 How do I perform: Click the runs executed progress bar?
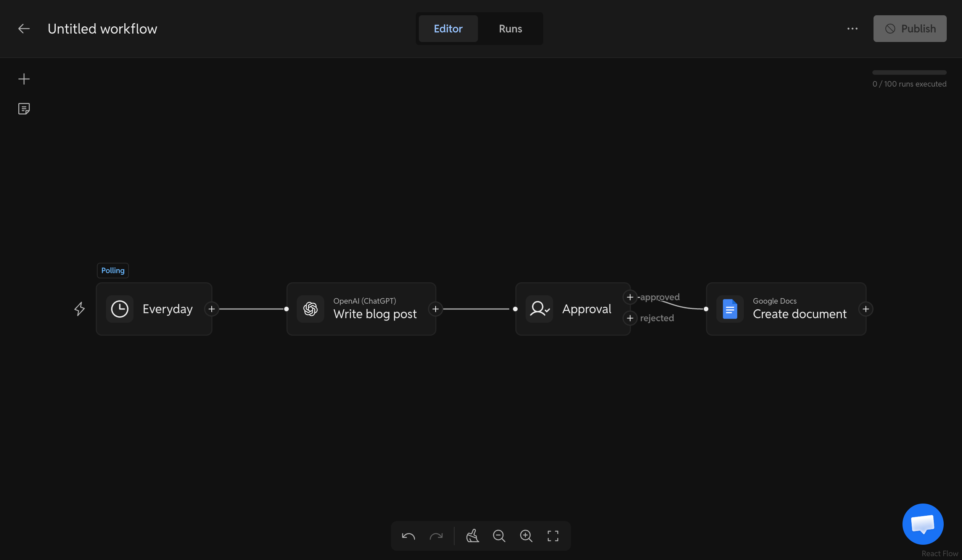click(909, 72)
